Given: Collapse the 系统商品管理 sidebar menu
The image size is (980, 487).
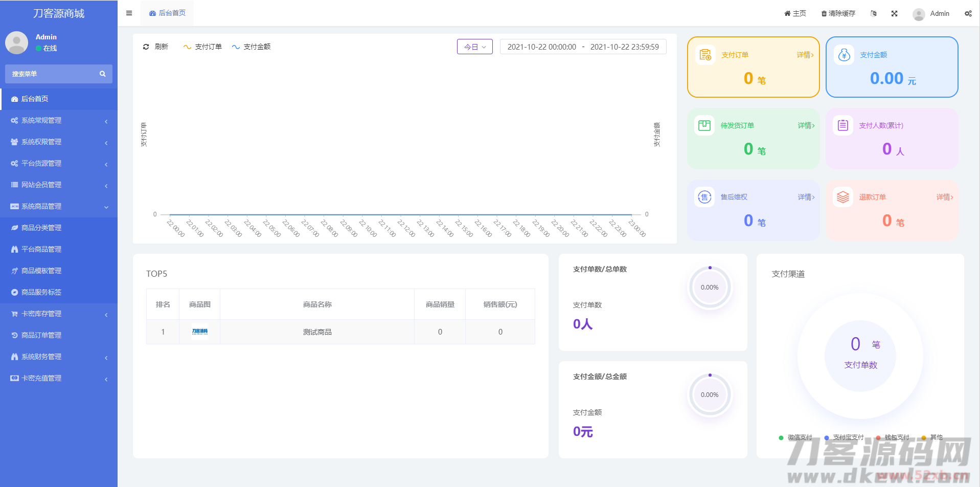Looking at the screenshot, I should (59, 207).
